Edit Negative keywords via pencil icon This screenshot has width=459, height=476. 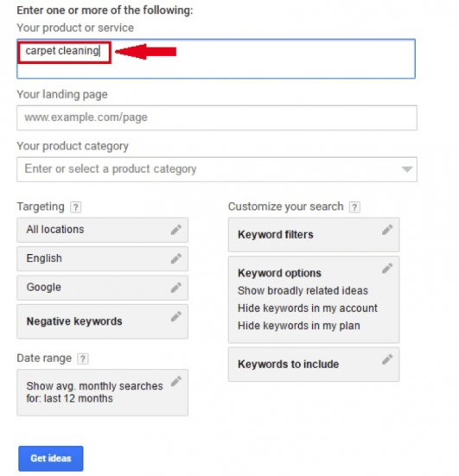[x=175, y=316]
